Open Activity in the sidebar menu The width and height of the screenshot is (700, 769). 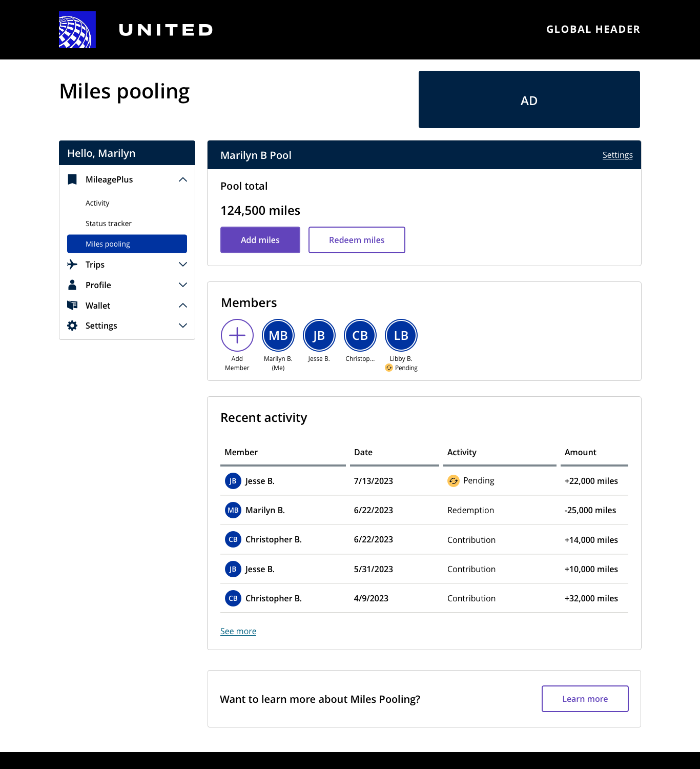97,203
